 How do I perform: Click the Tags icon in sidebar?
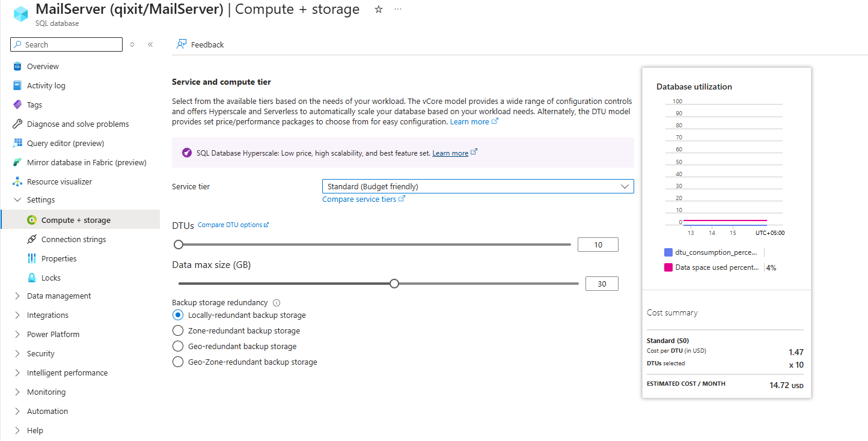point(17,105)
